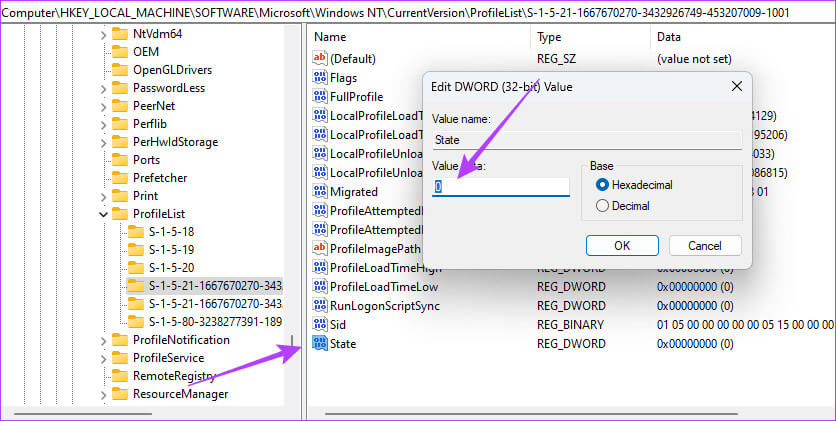Viewport: 836px width, 421px height.
Task: Select the ProfileNotification key label
Action: (181, 339)
